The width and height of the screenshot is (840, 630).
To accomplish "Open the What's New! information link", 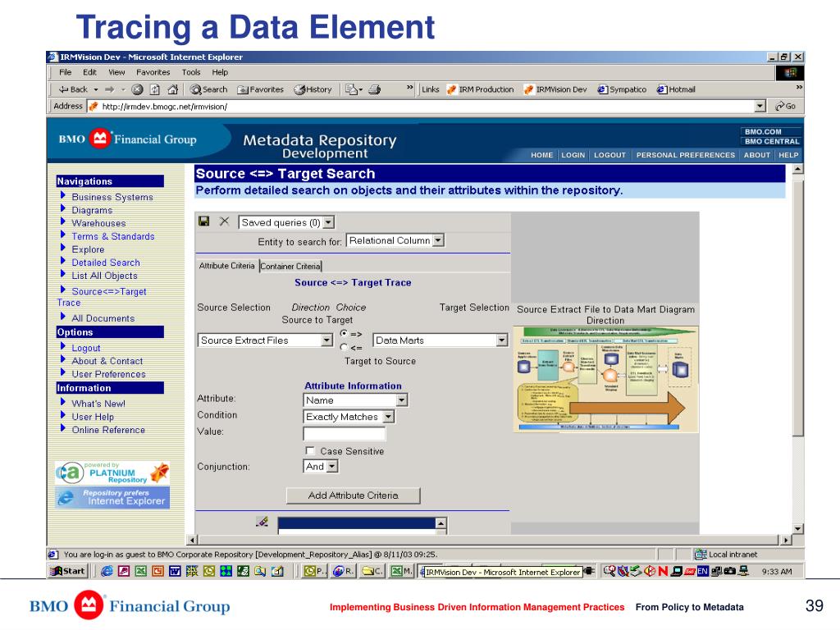I will click(98, 404).
